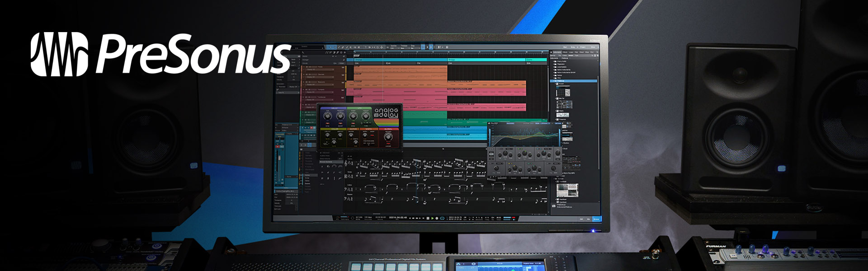Screen dimensions: 868x271
Task: Click the Trumpets track instrument icon
Action: pos(344,91)
